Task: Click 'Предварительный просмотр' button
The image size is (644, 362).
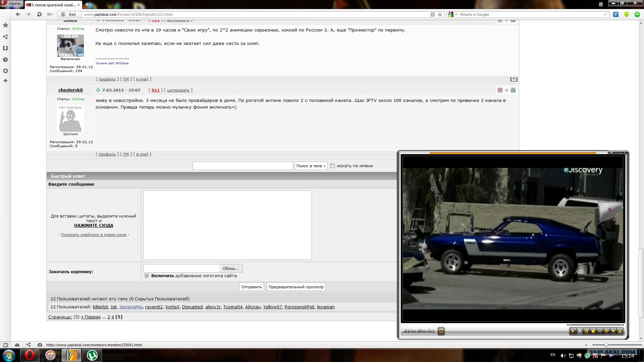Action: 296,287
